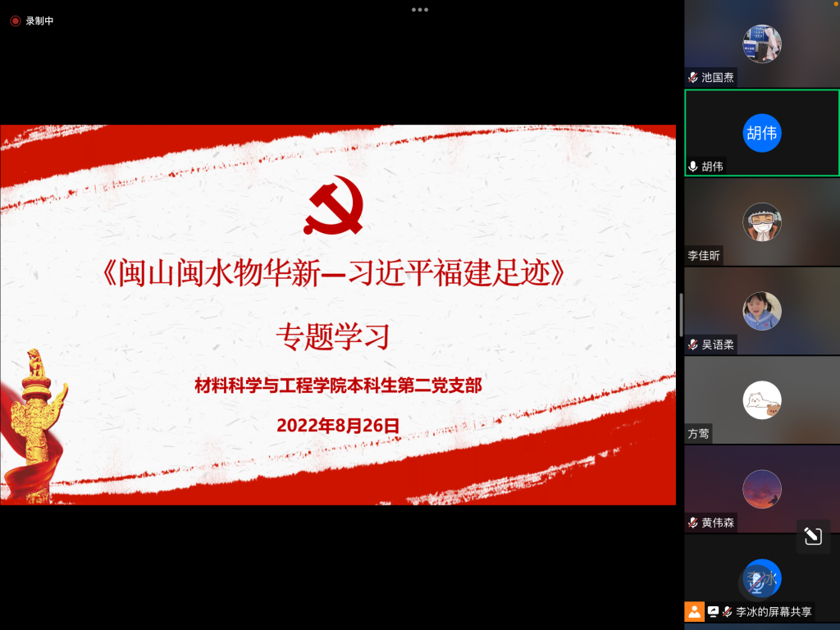
Task: Click 胡伟's blue avatar circle
Action: click(x=761, y=133)
